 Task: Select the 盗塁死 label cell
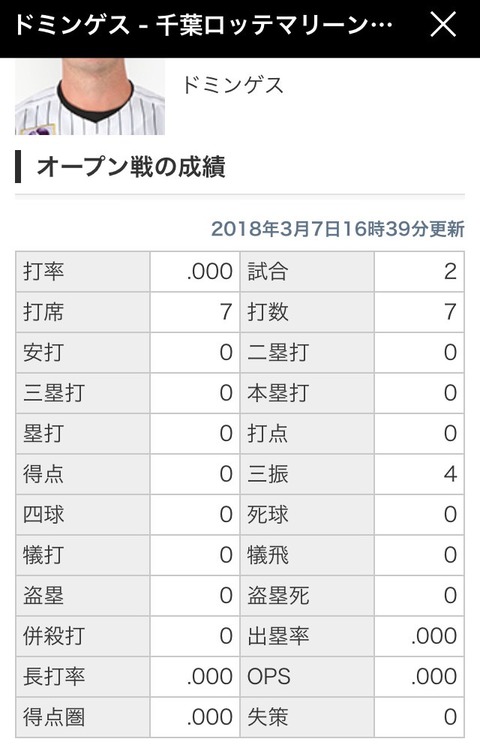307,596
